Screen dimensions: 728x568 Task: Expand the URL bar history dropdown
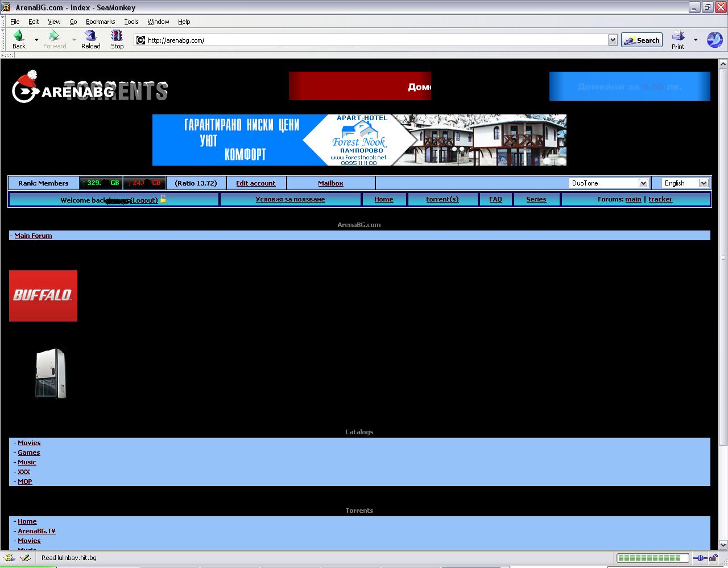click(613, 40)
